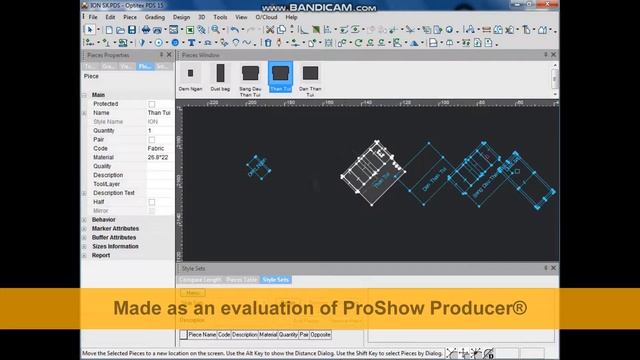Click first snap icon in status bar
Screen dimensions: 640x360
451,353
